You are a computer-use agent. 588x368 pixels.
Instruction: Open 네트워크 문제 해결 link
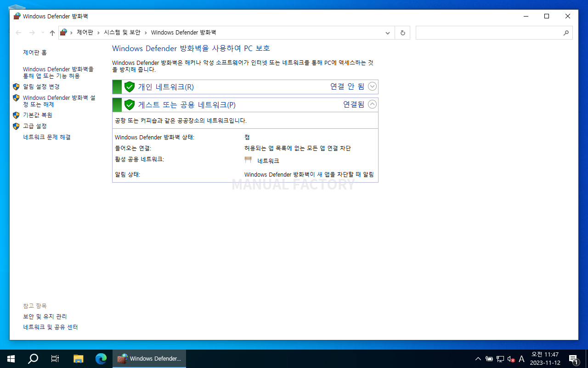pos(47,137)
